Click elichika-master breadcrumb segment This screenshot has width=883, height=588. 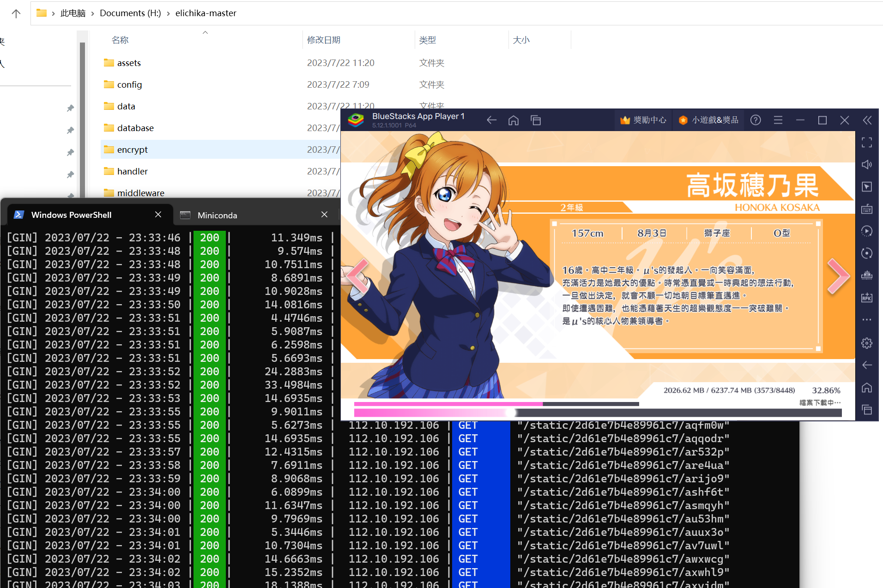point(206,13)
